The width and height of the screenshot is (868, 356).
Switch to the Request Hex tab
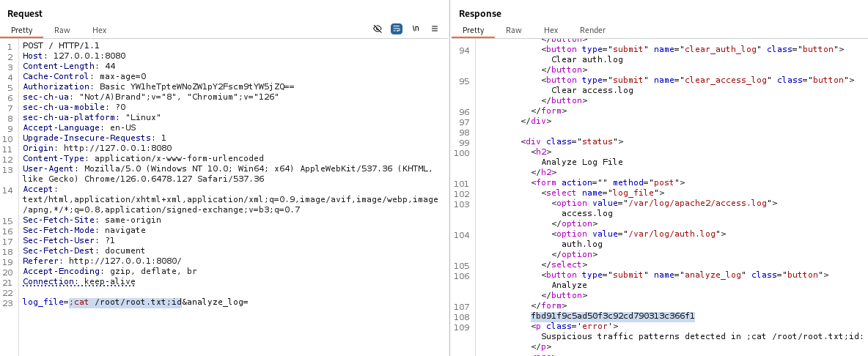[99, 31]
